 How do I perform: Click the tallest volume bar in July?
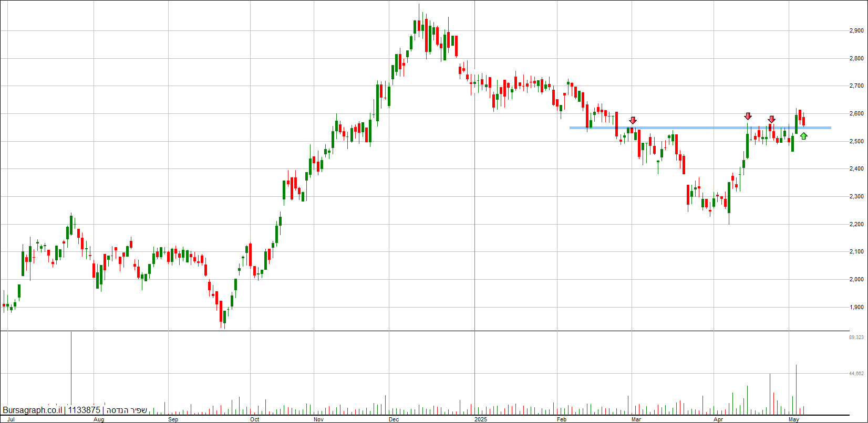[x=71, y=373]
